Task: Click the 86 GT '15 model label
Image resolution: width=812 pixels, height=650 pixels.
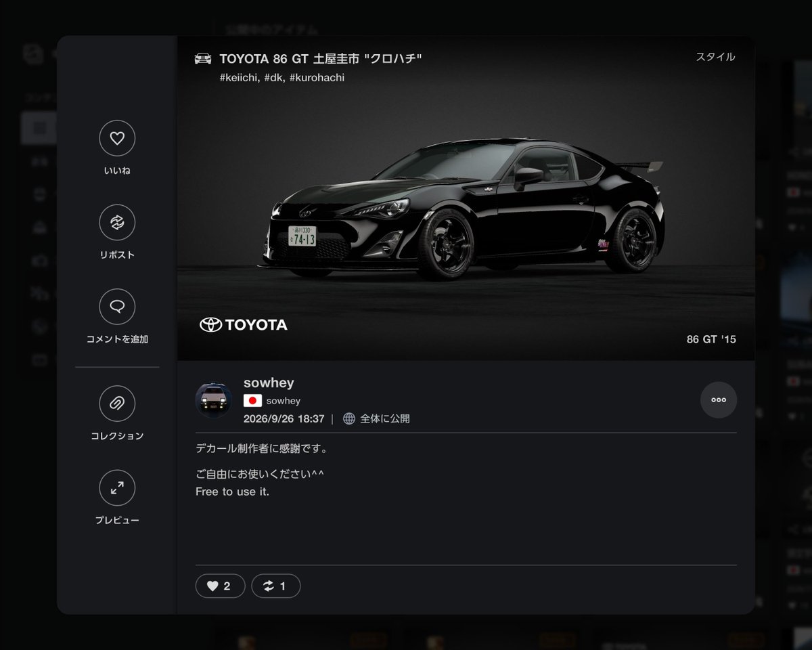Action: [711, 339]
